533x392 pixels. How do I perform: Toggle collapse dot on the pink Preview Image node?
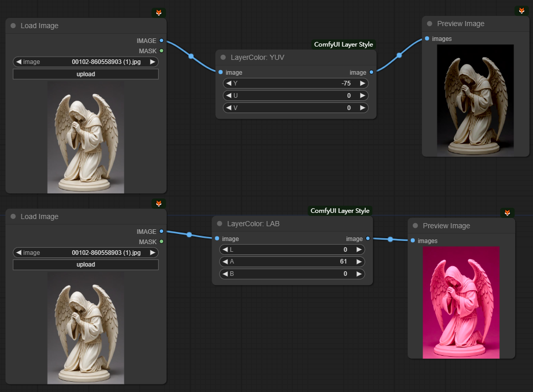click(415, 226)
